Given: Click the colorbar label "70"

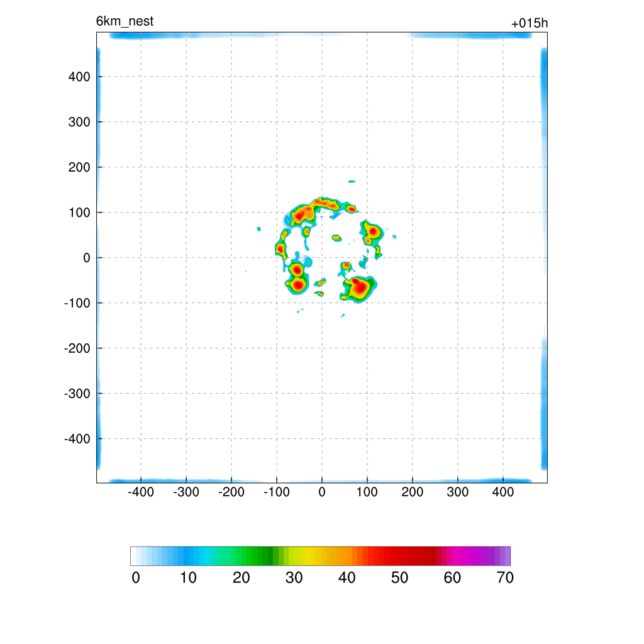Looking at the screenshot, I should pos(505,578).
